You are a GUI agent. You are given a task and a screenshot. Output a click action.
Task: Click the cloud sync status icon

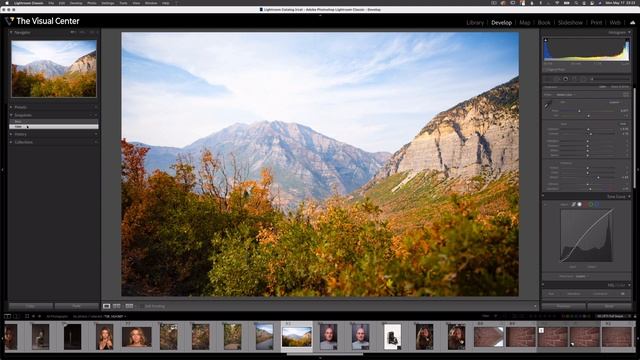coord(632,22)
